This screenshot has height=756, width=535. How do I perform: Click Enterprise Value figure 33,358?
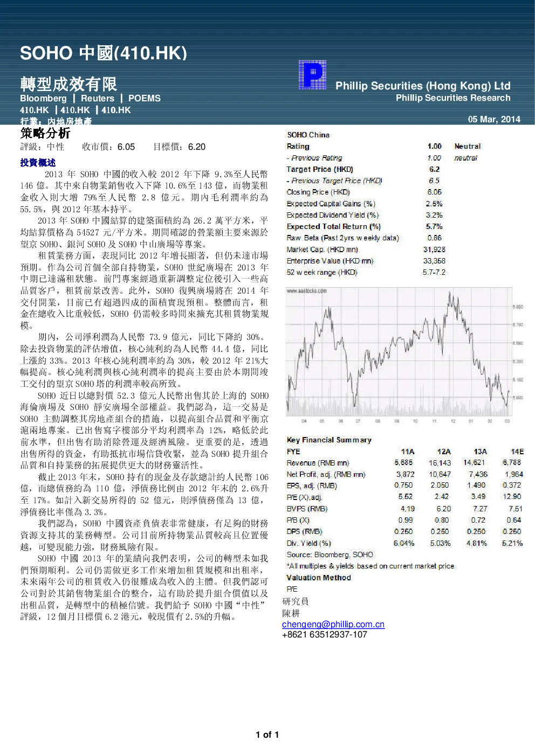(434, 261)
